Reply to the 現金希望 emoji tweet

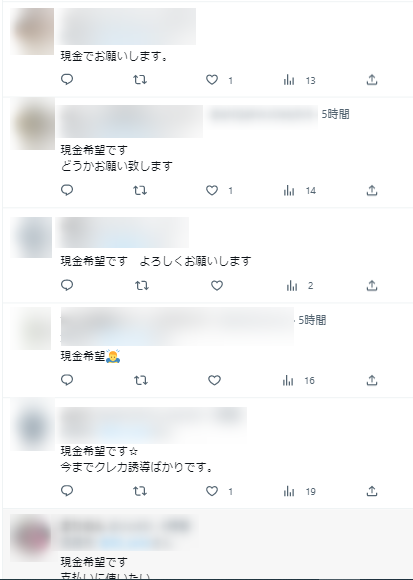point(67,380)
